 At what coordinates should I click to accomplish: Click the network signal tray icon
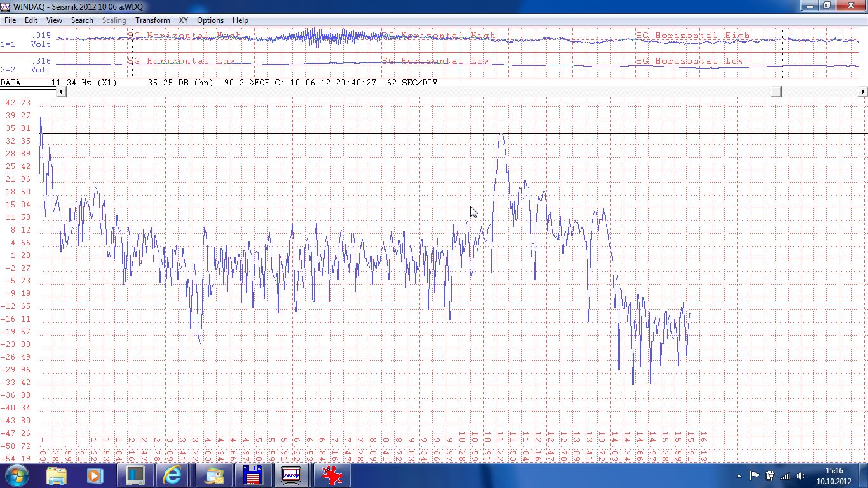(x=785, y=476)
